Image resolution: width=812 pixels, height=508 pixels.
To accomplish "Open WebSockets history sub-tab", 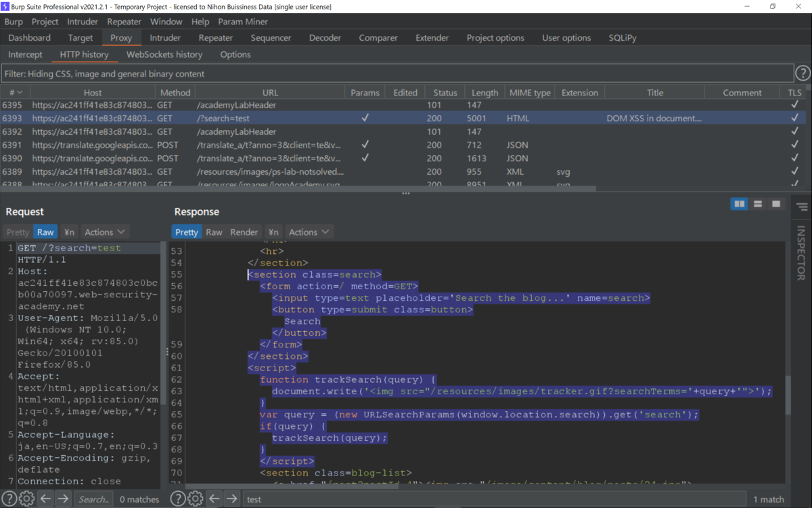I will click(x=164, y=54).
